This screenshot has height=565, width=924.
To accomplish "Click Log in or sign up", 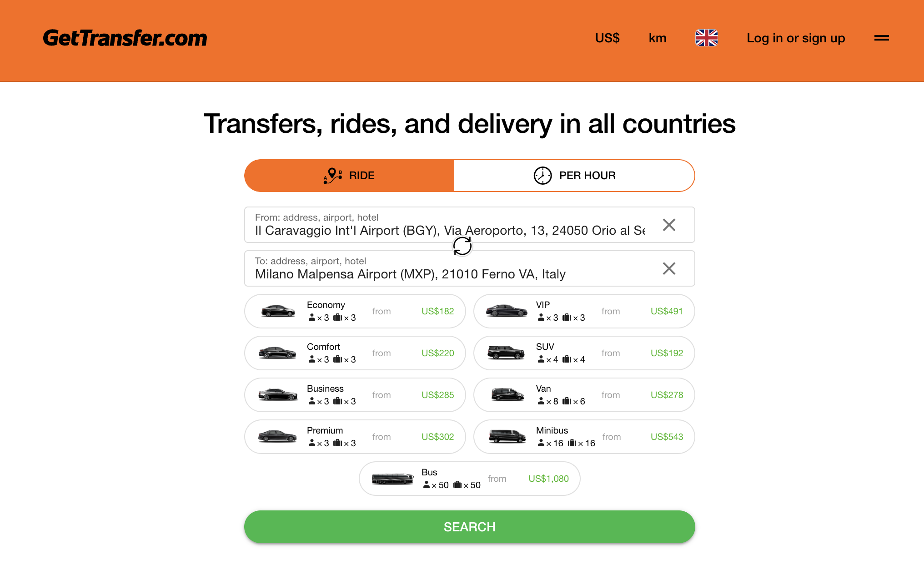I will pos(795,38).
